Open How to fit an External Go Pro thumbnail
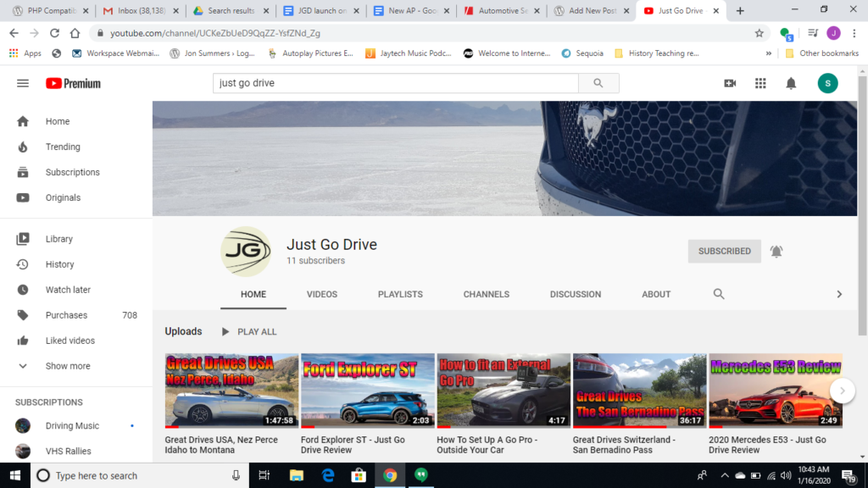 pyautogui.click(x=504, y=391)
